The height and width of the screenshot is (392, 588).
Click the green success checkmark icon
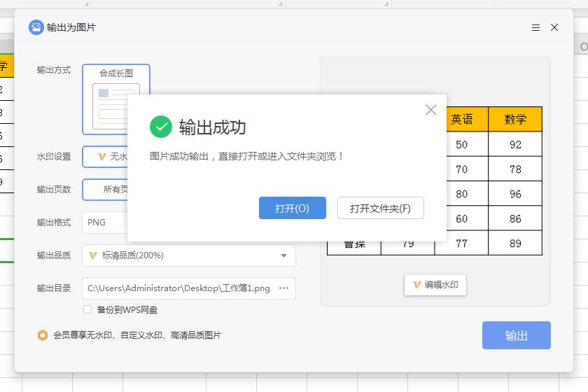[161, 127]
